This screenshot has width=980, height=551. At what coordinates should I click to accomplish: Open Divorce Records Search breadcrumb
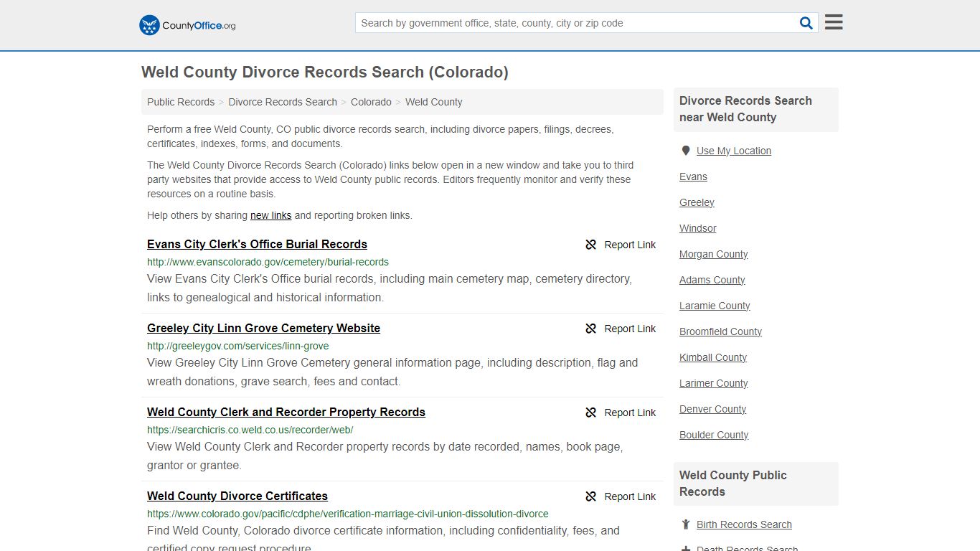283,102
